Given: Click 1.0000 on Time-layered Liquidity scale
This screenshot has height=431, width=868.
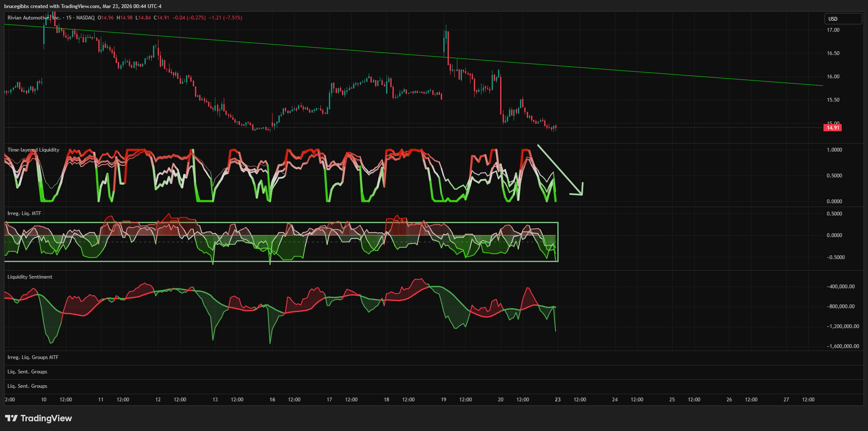Looking at the screenshot, I should coord(834,150).
